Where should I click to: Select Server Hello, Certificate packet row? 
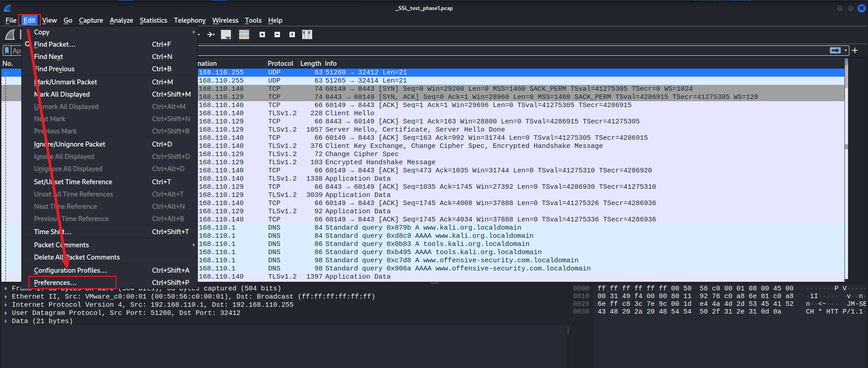point(521,129)
